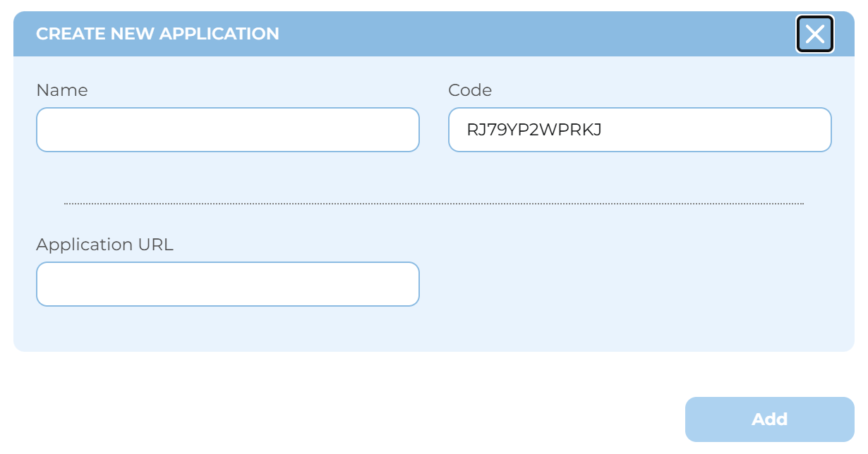Viewport: 868px width, 454px height.
Task: Submit the form with Add
Action: pos(769,419)
